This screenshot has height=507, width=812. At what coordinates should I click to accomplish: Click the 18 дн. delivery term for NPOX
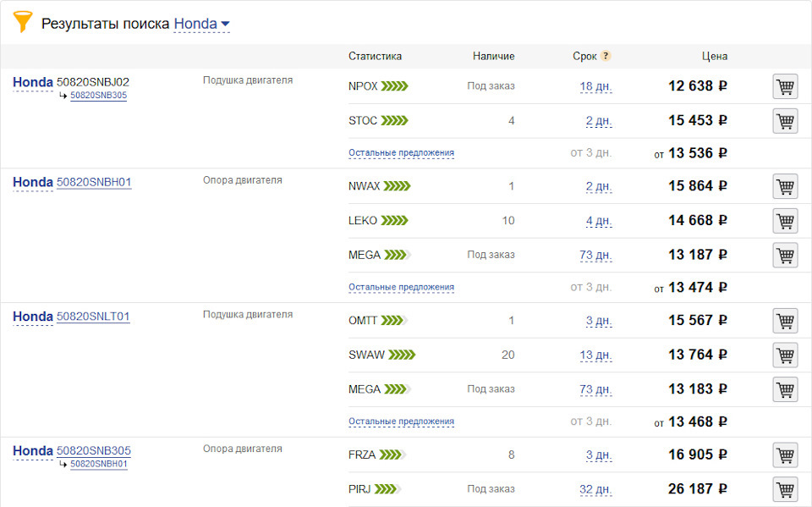[595, 86]
